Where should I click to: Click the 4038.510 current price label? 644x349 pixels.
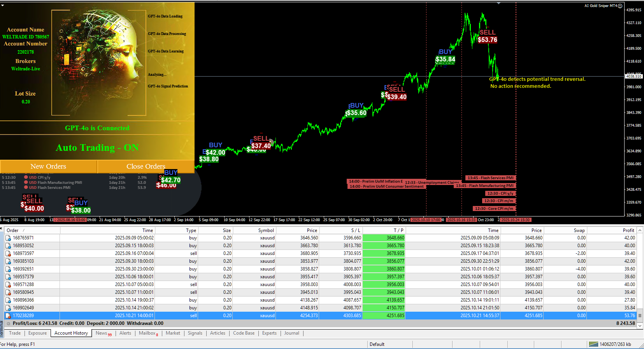coord(633,77)
